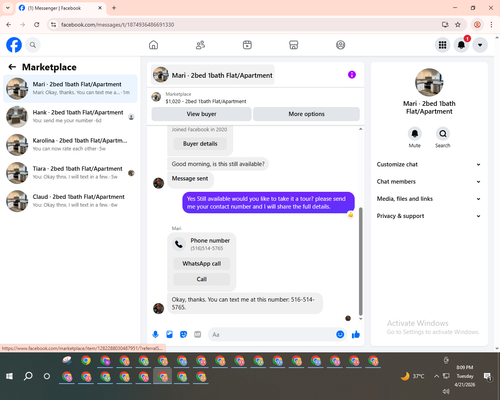Viewport: 500px width, 400px height.
Task: Click chat vertical scrollbar thumb
Action: point(360,261)
